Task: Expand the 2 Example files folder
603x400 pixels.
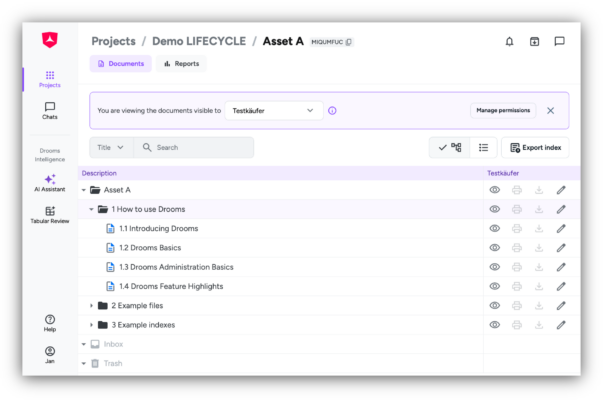Action: click(92, 305)
